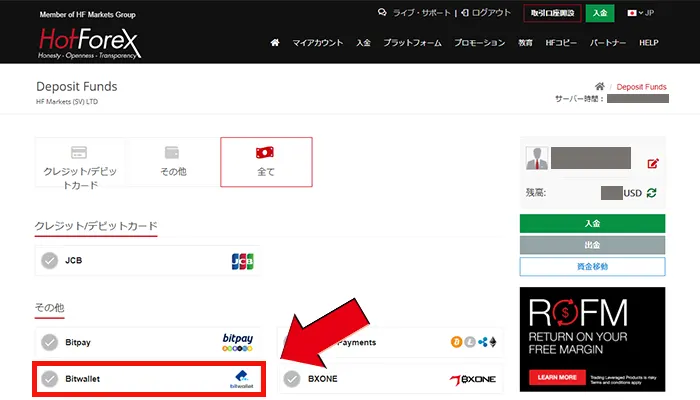Click the JCB card logo
The image size is (700, 400).
pyautogui.click(x=242, y=261)
